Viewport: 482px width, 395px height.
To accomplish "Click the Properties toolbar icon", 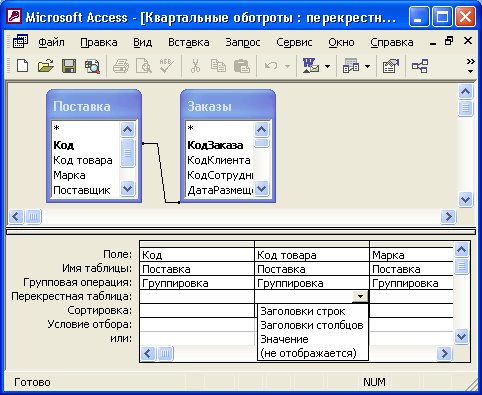I will point(391,66).
